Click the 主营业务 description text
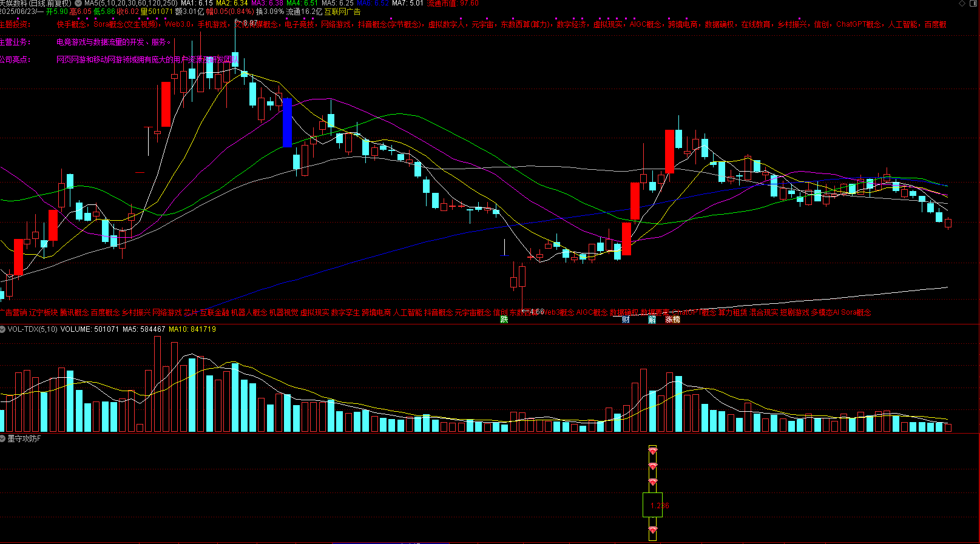 [113, 42]
